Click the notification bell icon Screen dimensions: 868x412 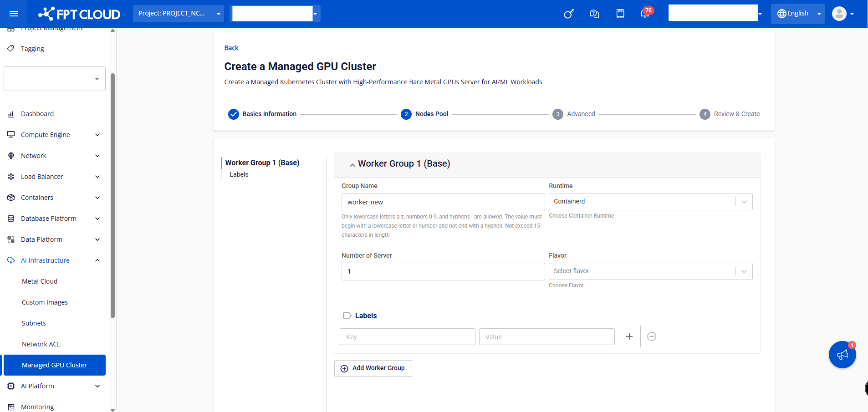tap(645, 14)
